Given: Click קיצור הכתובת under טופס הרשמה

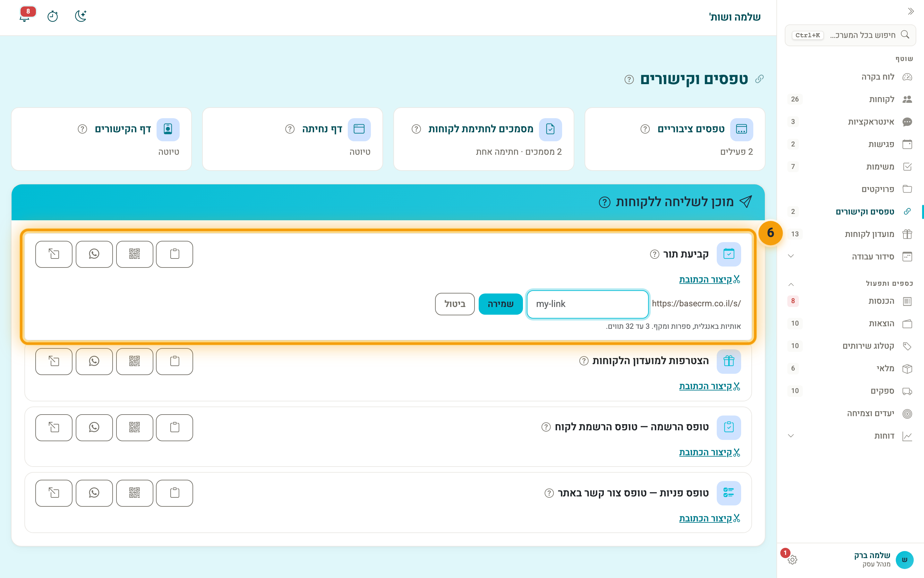Looking at the screenshot, I should tap(709, 452).
